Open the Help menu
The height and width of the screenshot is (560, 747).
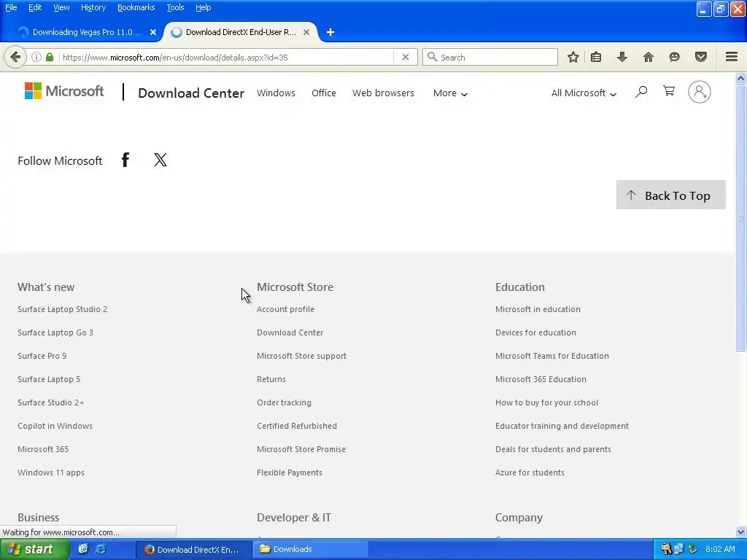204,7
